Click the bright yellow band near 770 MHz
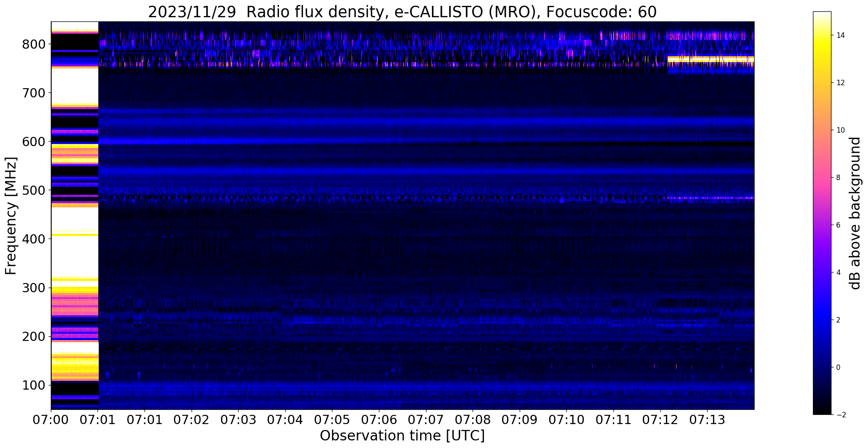Viewport: 868px width, 448px height. click(x=710, y=59)
